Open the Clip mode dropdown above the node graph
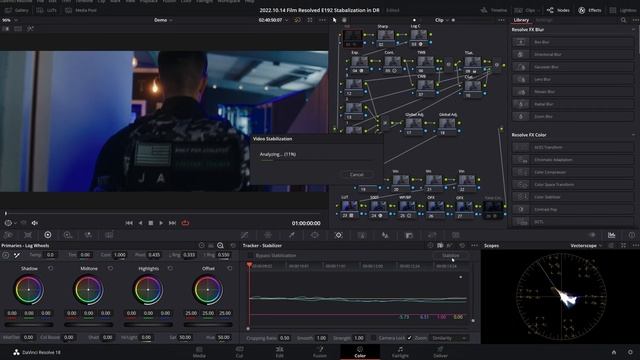 pos(442,20)
